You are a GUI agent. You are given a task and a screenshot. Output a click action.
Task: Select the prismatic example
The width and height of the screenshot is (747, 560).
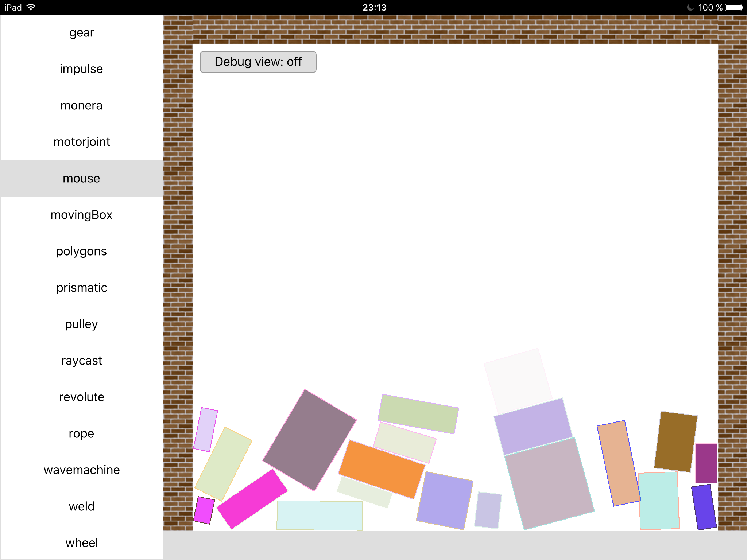pos(82,288)
